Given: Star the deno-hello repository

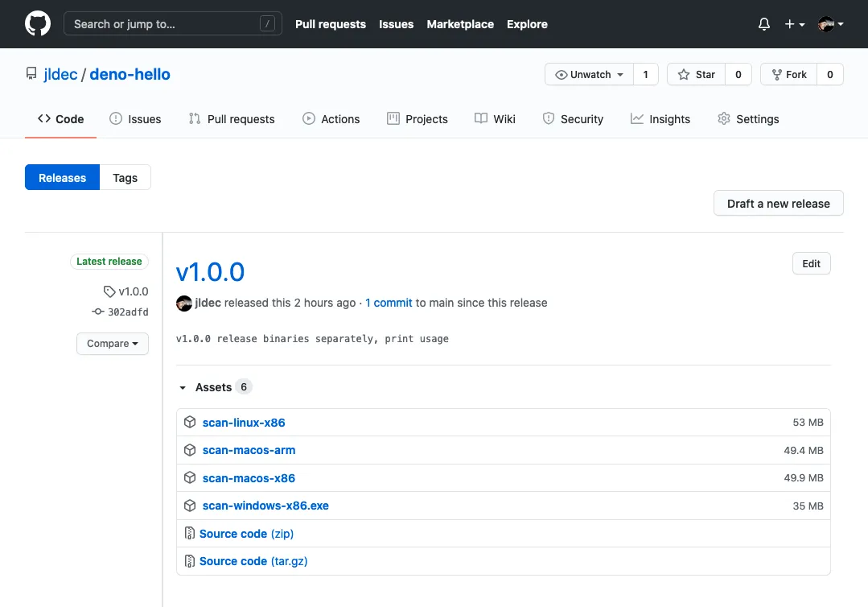Looking at the screenshot, I should [x=695, y=74].
